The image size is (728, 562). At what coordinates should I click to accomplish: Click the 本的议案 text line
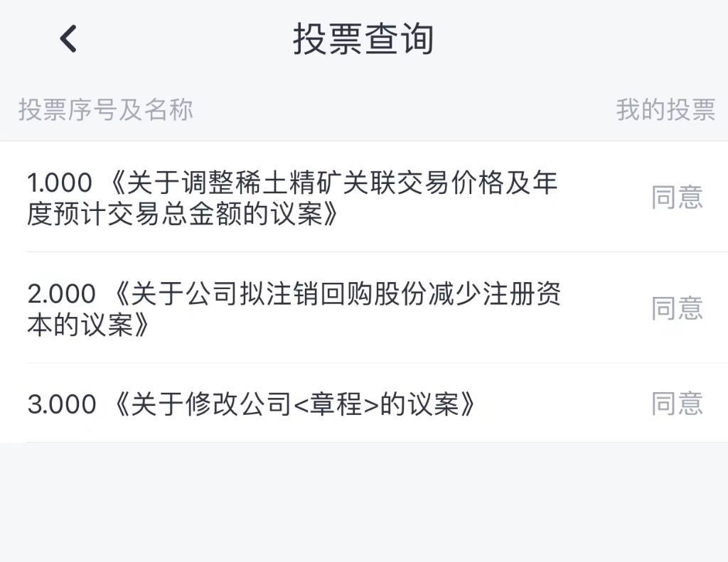coord(88,325)
